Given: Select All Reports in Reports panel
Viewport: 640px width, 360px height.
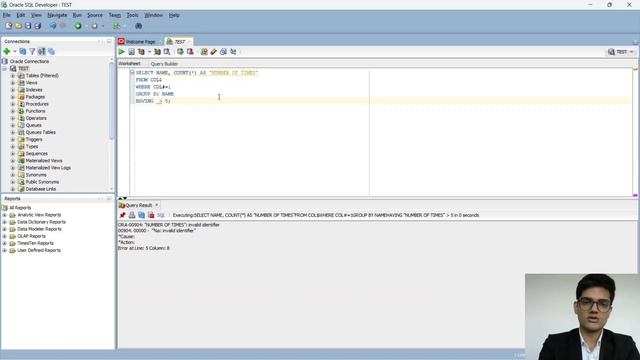Looking at the screenshot, I should [x=20, y=208].
